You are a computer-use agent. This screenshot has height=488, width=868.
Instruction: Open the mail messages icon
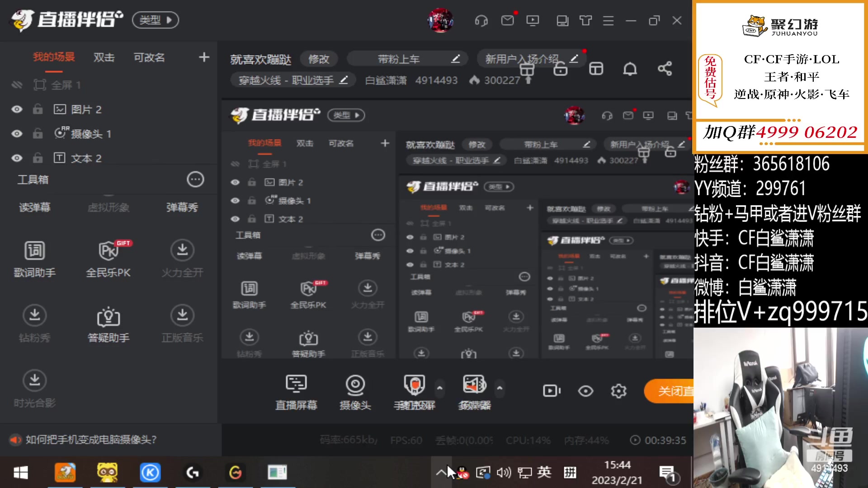508,20
